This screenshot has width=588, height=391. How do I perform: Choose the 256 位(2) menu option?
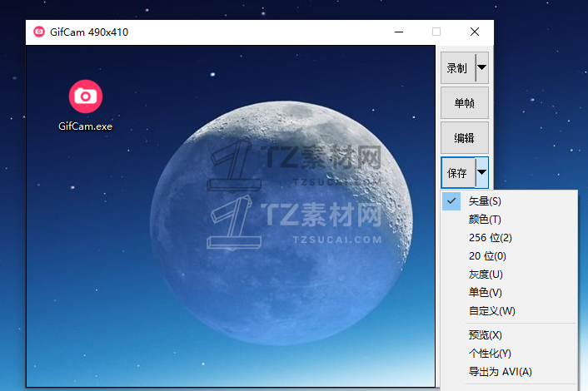coord(509,238)
